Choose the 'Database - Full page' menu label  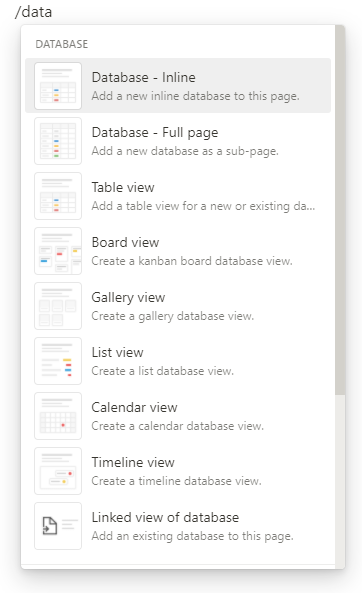click(155, 133)
